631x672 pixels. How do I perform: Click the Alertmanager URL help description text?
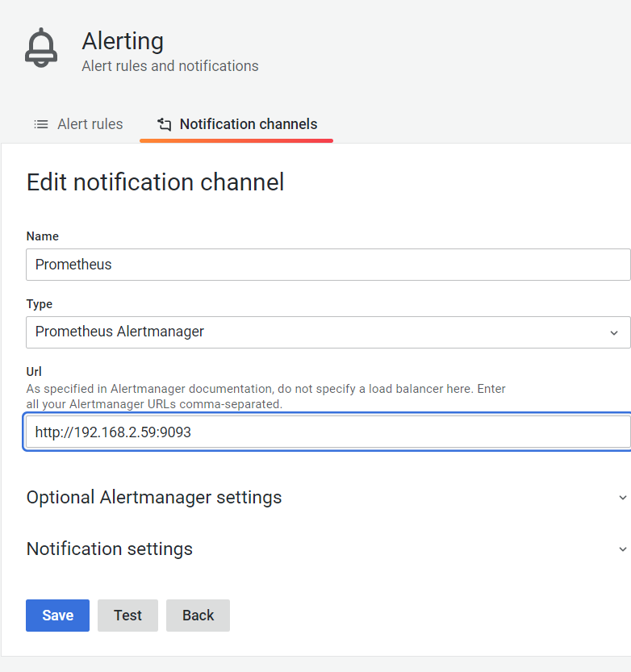pyautogui.click(x=265, y=396)
